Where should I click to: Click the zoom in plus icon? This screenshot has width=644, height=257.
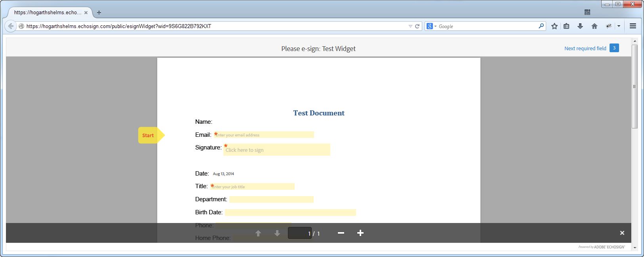(x=360, y=233)
